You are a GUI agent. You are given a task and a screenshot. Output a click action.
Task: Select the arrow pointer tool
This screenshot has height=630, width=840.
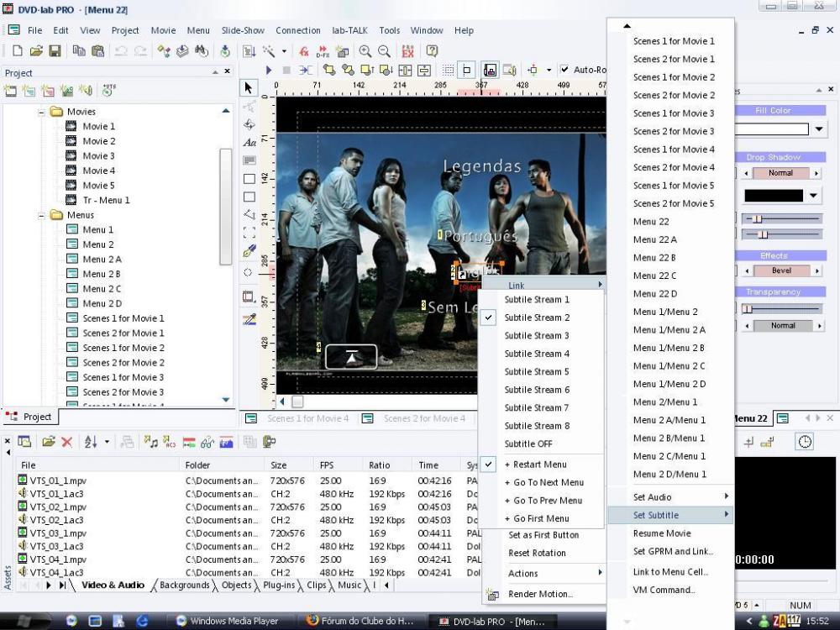click(249, 87)
